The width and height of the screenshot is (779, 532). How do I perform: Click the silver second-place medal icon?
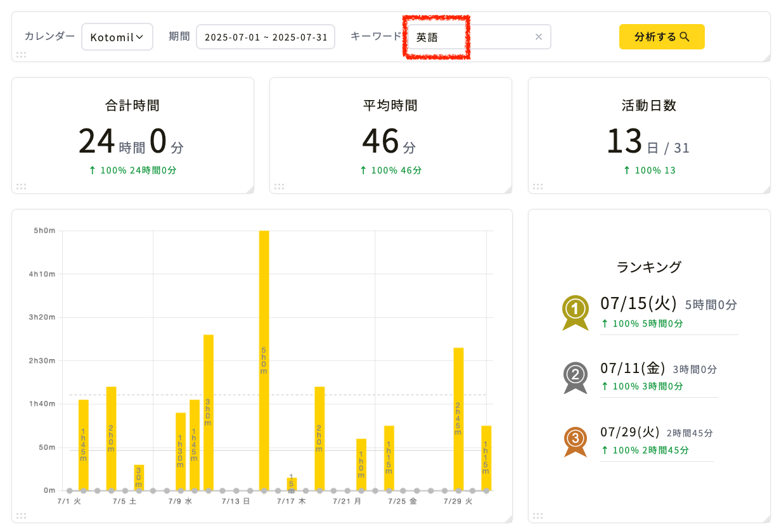(576, 377)
